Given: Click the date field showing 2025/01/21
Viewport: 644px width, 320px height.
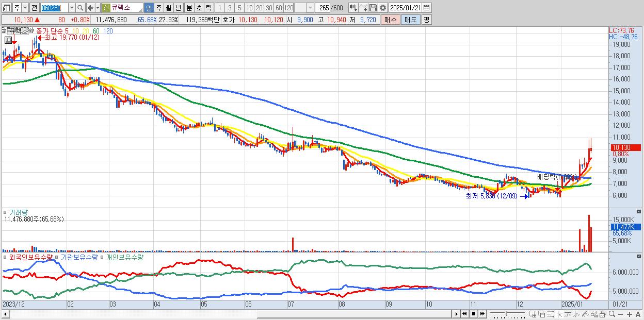Looking at the screenshot, I should click(x=405, y=8).
